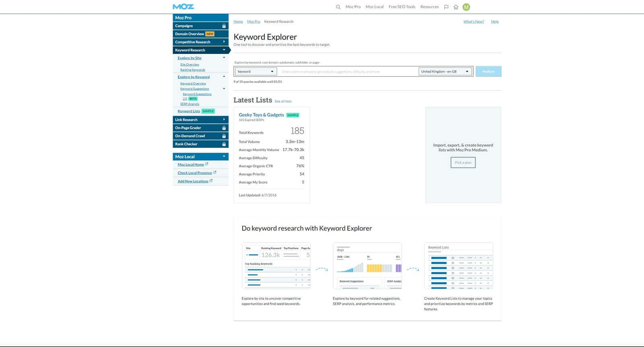
Task: Click the Home breadcrumb link
Action: click(238, 22)
